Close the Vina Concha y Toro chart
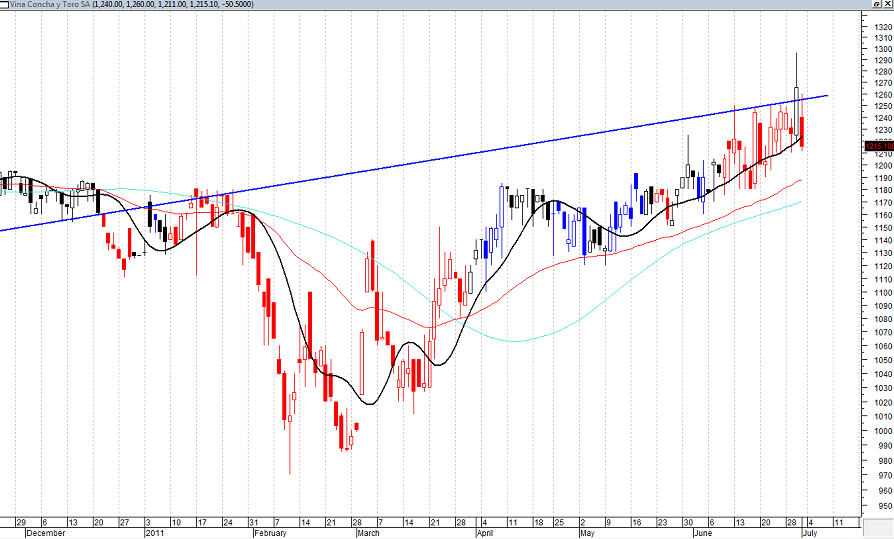Viewport: 894px width, 539px height. (x=888, y=4)
